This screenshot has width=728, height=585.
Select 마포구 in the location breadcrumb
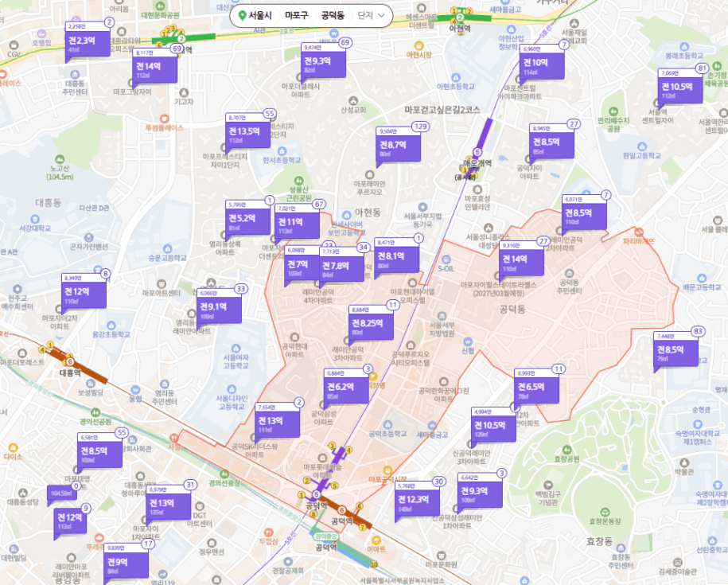pos(296,16)
